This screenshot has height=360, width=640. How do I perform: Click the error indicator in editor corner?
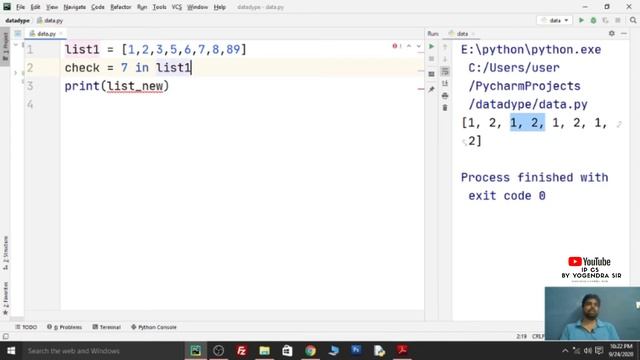pos(397,46)
